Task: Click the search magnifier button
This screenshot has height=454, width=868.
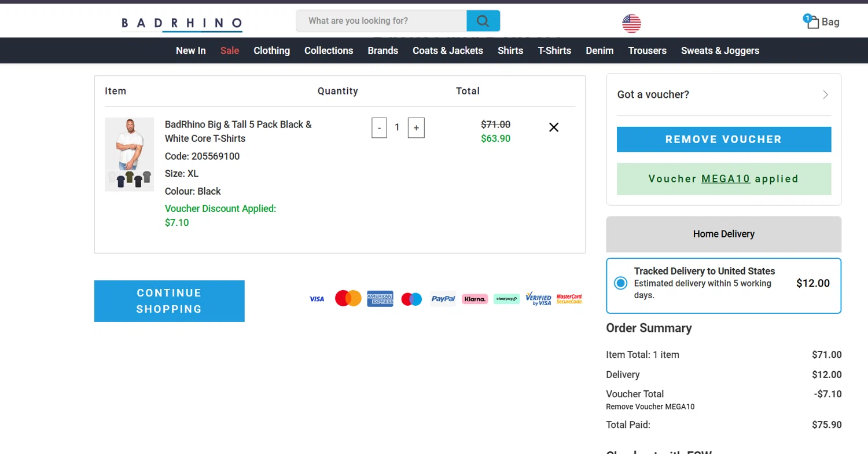Action: pos(483,21)
